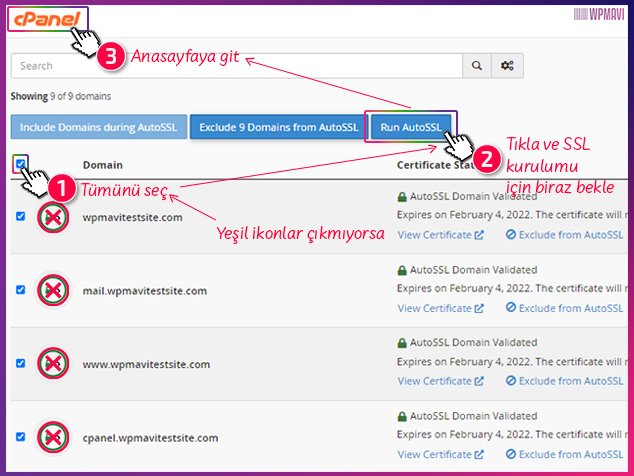Open View Certificate for mail.wpmavitestsite.com

point(440,308)
